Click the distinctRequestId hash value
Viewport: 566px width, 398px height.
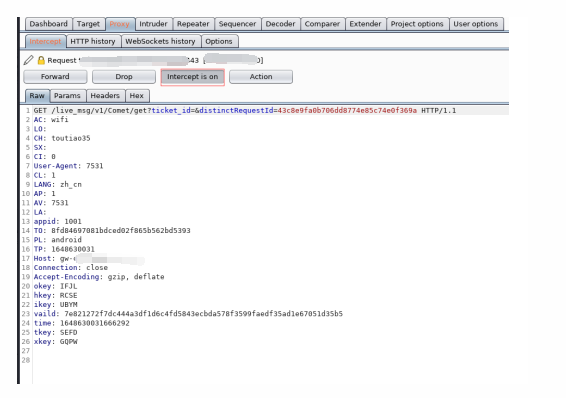[347, 110]
